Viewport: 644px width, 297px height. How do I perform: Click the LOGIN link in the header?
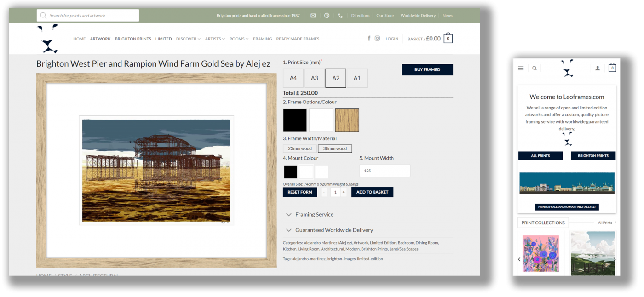tap(392, 39)
